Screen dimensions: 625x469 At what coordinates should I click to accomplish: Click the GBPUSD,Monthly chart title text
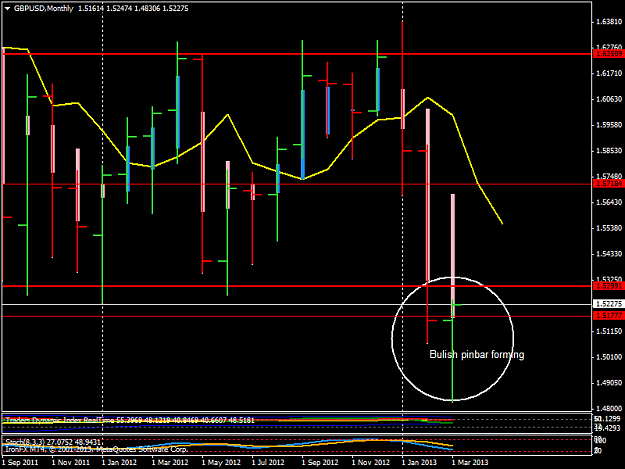pos(44,8)
